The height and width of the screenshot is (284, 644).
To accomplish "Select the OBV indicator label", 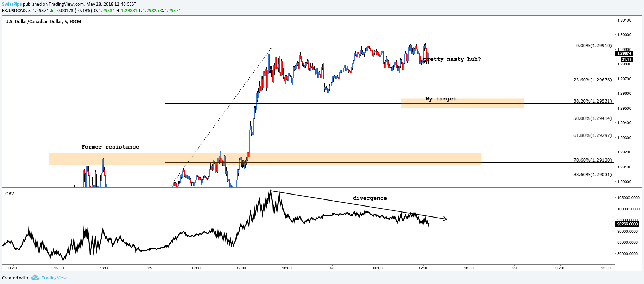I will click(10, 194).
